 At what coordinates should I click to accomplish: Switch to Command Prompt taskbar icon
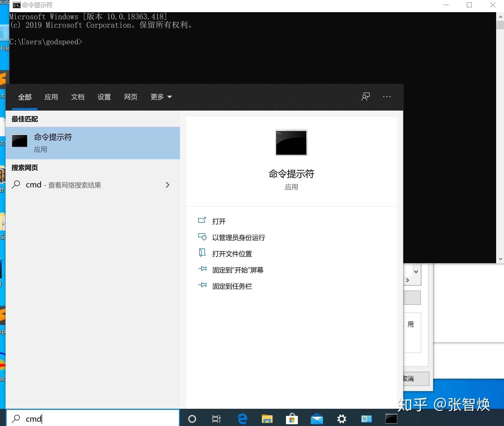pyautogui.click(x=391, y=419)
